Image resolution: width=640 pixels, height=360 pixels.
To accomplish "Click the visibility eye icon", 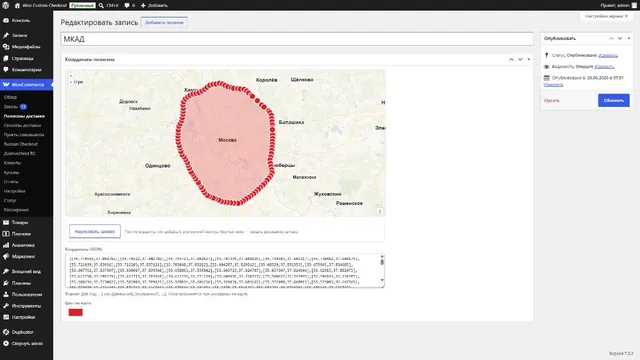I will pyautogui.click(x=547, y=67).
